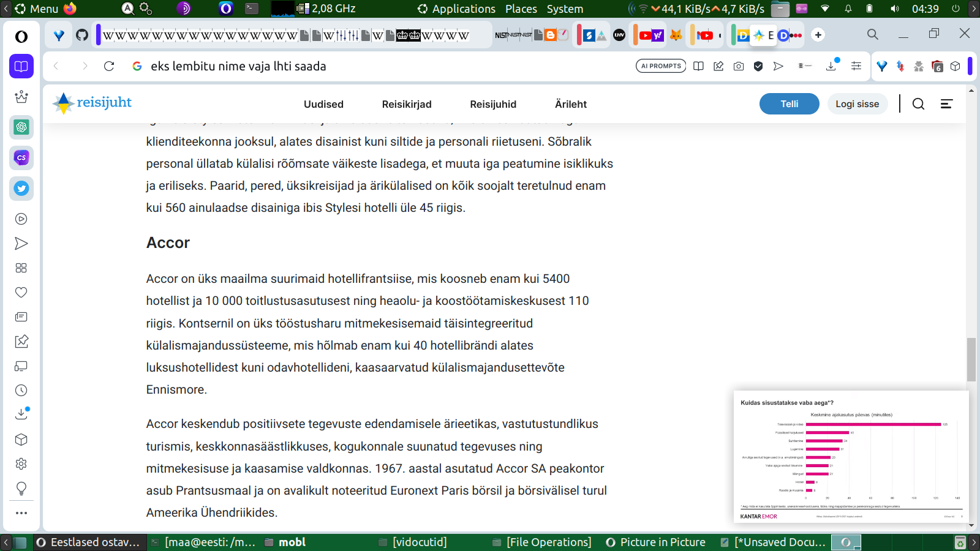This screenshot has height=551, width=980.
Task: Click the page vertical scrollbar thumb
Action: point(971,359)
